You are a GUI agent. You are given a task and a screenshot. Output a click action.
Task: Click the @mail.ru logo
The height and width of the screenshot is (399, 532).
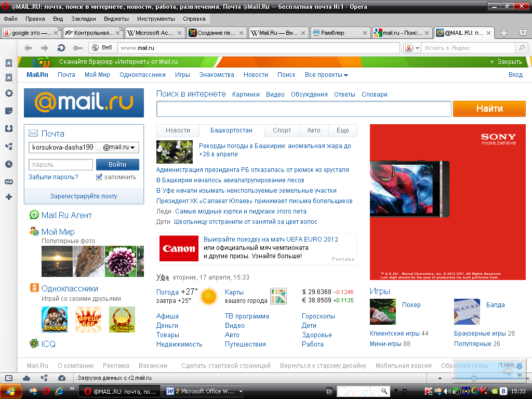(x=84, y=103)
